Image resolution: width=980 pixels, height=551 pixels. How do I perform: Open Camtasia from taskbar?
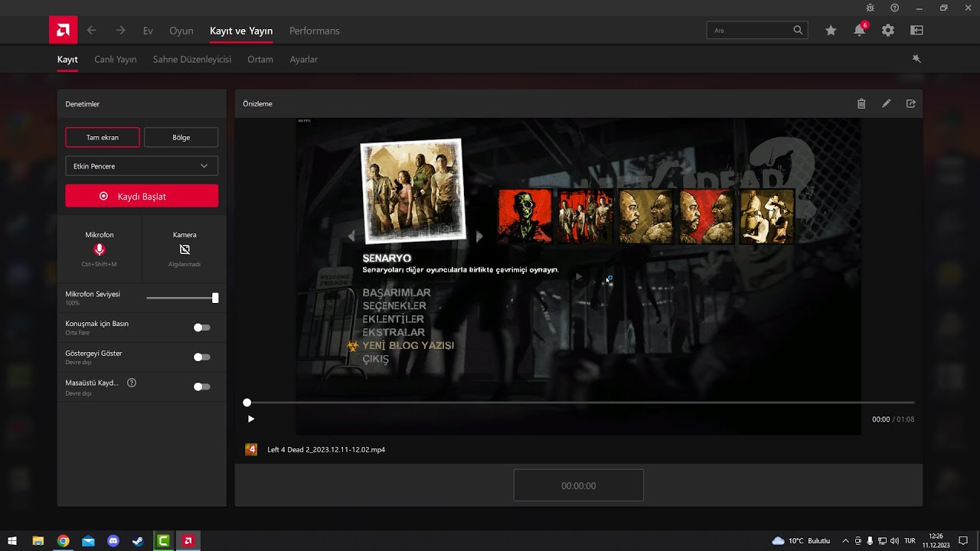[x=163, y=541]
